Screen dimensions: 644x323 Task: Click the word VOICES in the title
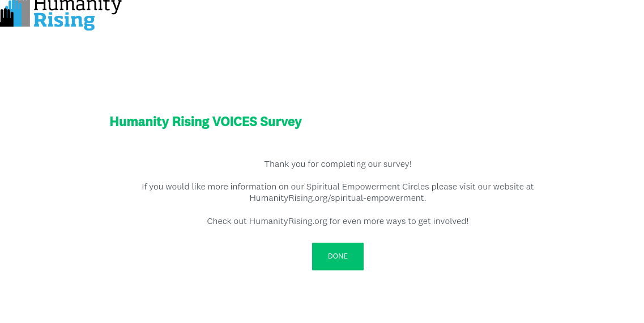pos(234,122)
